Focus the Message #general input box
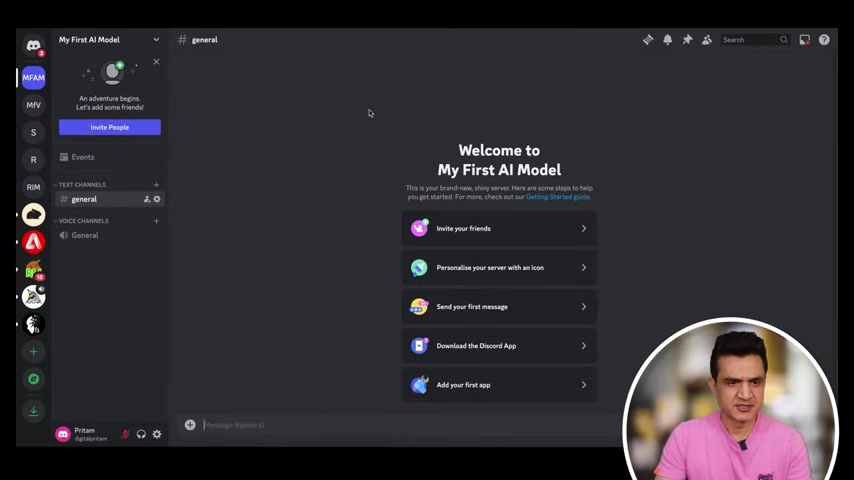Screen dimensions: 854x480 click(x=411, y=425)
